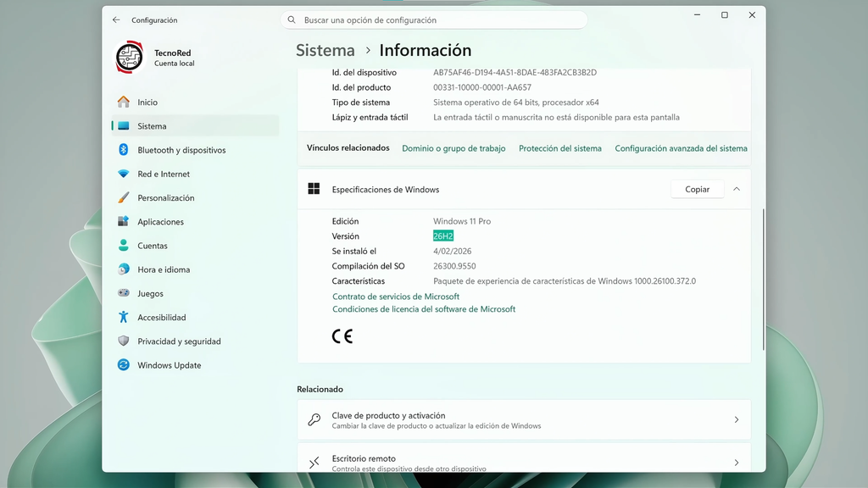Click the device ID AB75AF46-D194 value
The image size is (868, 488).
pyautogui.click(x=515, y=73)
